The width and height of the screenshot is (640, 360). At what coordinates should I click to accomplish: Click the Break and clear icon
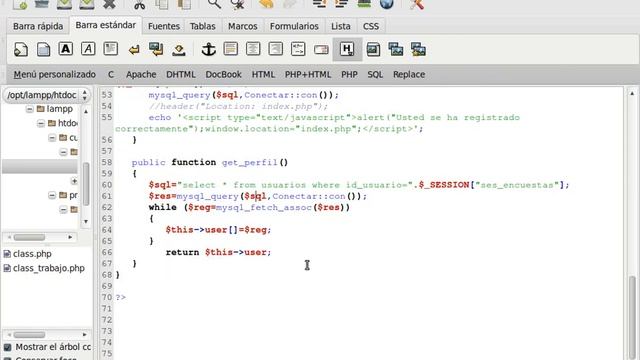pyautogui.click(x=156, y=49)
